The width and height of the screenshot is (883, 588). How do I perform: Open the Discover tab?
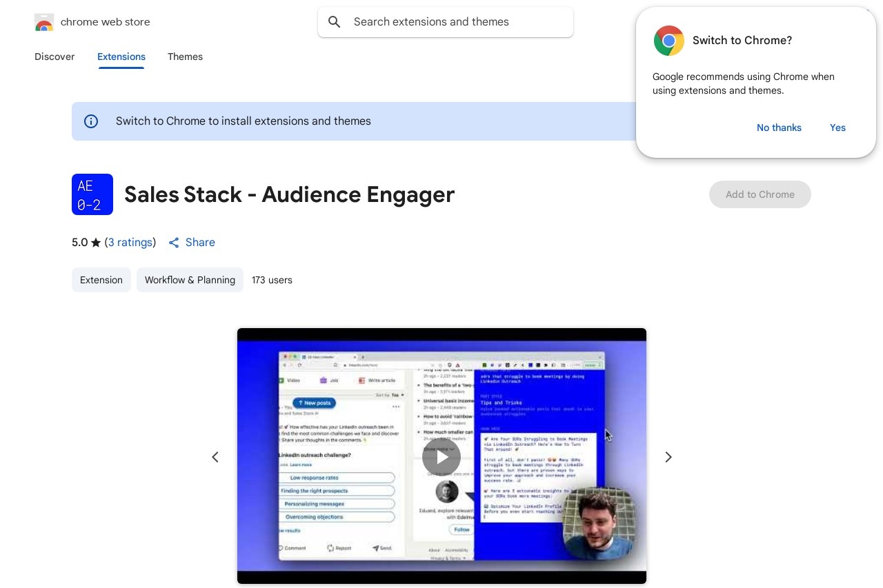click(54, 57)
